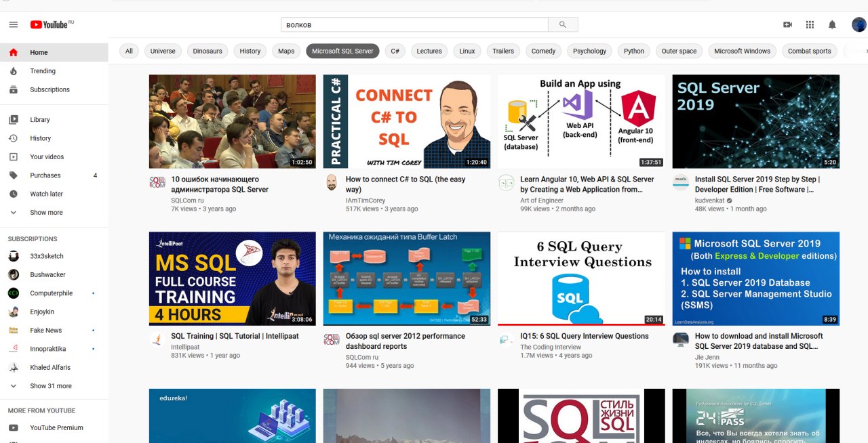The height and width of the screenshot is (443, 868).
Task: Select the Microsoft SQL Server chip
Action: pyautogui.click(x=342, y=51)
